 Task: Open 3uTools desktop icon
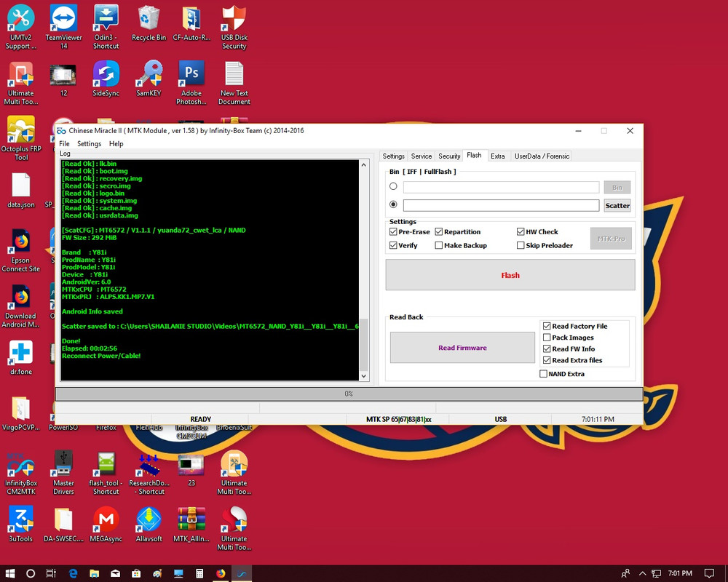click(21, 525)
